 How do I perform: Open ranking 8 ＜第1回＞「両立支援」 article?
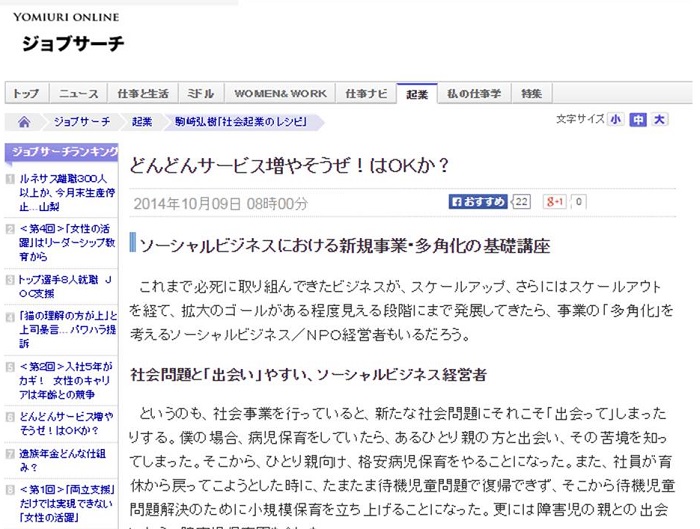(x=67, y=504)
